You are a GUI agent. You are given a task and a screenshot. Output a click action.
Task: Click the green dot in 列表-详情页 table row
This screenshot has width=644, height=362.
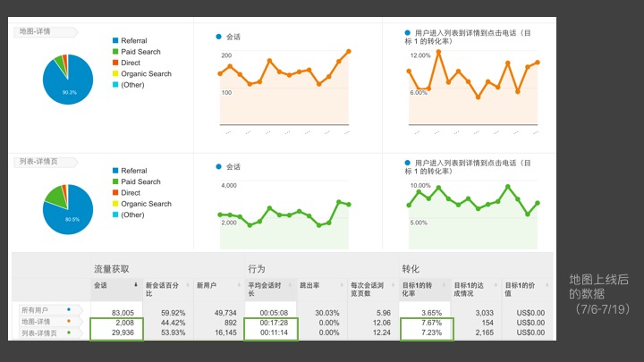point(68,332)
